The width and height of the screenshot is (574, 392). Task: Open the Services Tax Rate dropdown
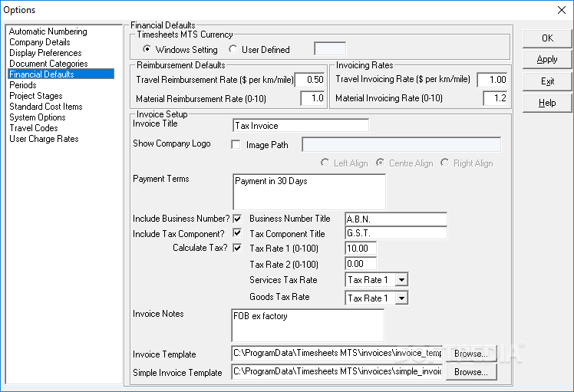pyautogui.click(x=401, y=280)
